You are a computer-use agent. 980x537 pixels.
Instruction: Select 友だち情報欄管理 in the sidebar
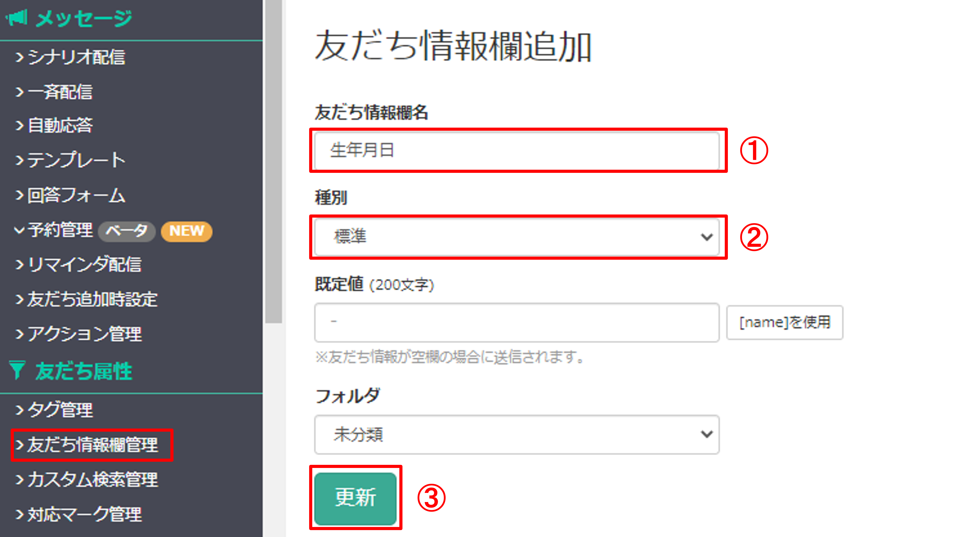tap(92, 445)
